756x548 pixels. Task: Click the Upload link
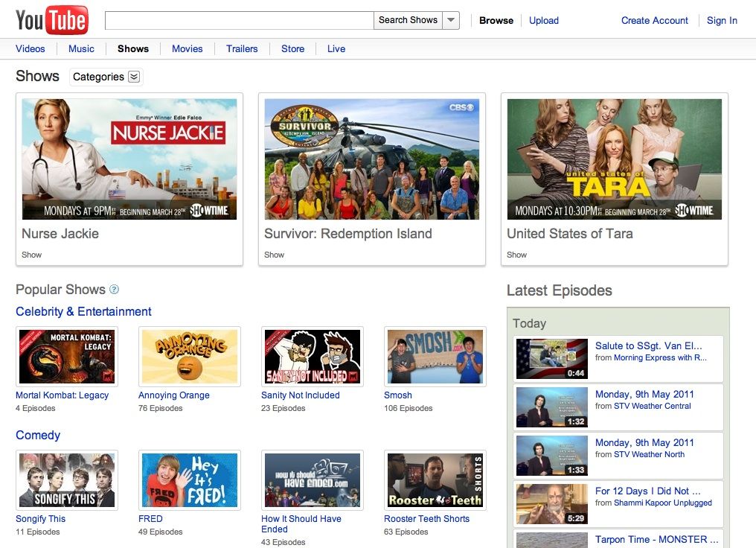[543, 21]
